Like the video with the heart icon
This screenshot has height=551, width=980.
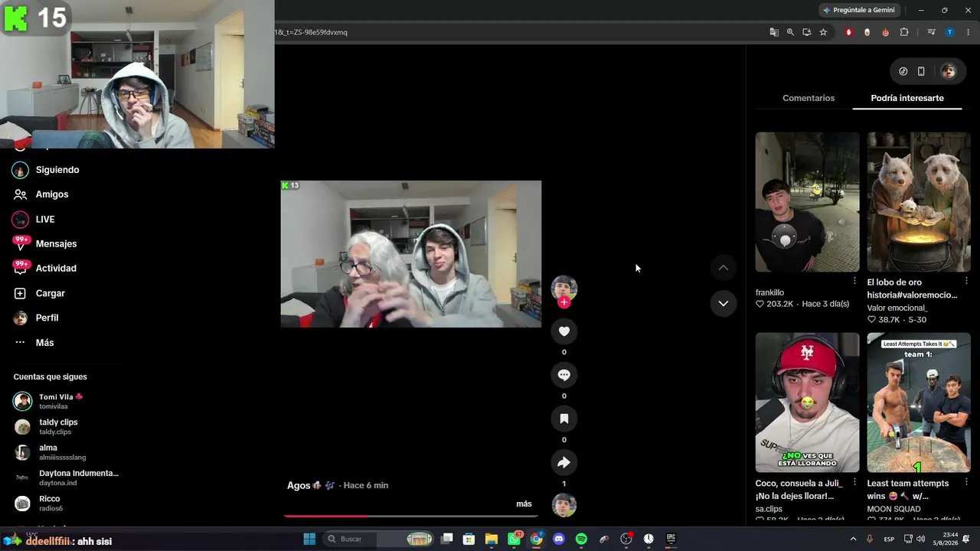tap(564, 331)
